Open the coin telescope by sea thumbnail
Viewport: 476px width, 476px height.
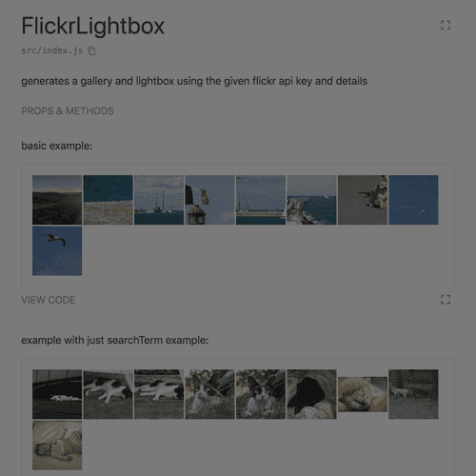[x=311, y=200]
